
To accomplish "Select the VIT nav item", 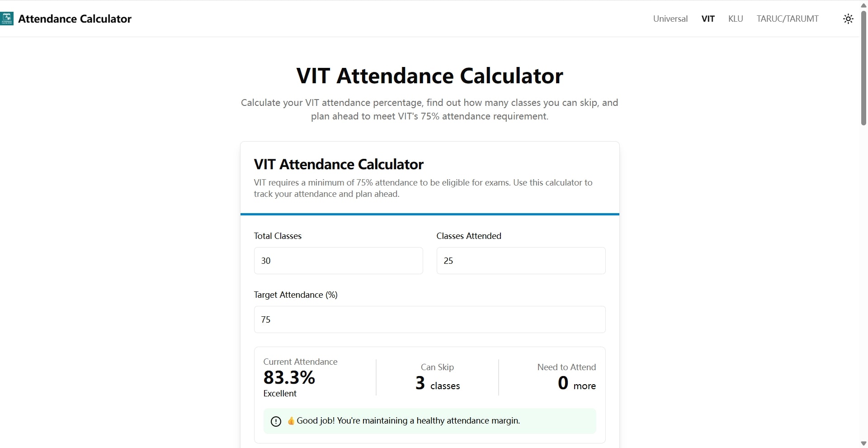I will 708,19.
